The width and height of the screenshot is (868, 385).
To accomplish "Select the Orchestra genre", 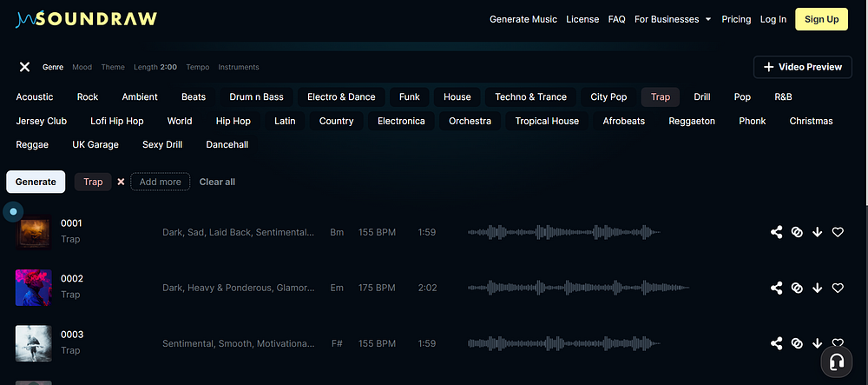I will (x=470, y=121).
